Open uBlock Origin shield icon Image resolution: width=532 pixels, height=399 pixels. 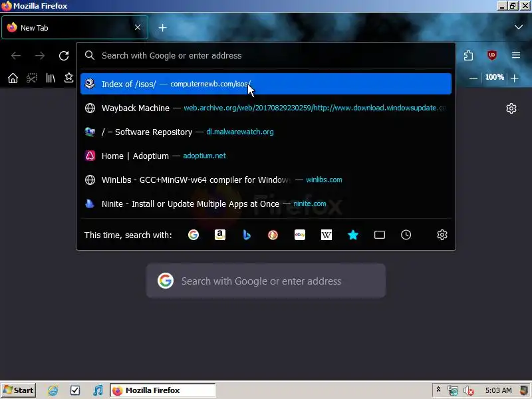point(492,55)
